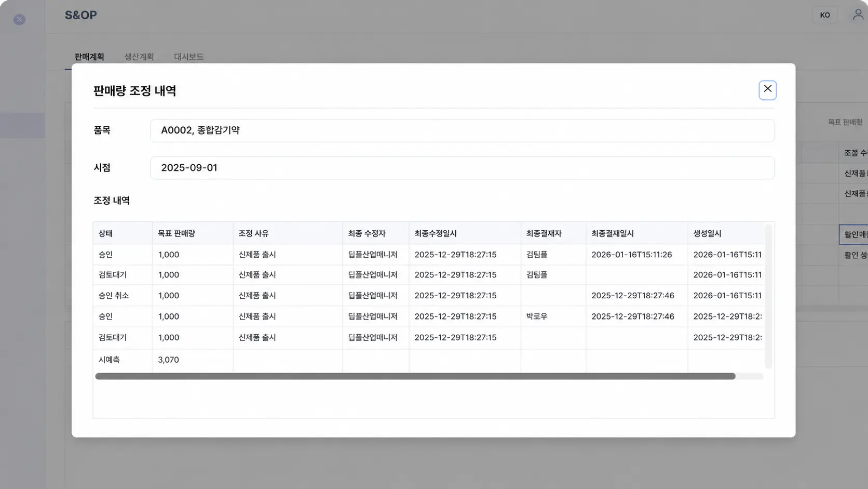Click the 2026-01-16T15:11:26 approval timestamp
Image resolution: width=868 pixels, height=489 pixels.
point(637,255)
